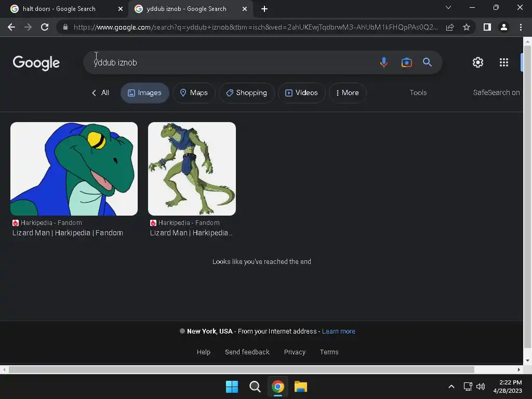
Task: Open the Chrome profile menu
Action: (x=504, y=27)
